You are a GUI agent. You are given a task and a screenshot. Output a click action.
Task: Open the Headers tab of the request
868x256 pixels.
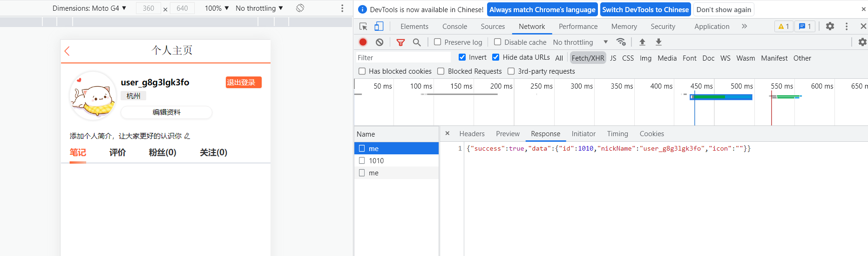(x=472, y=134)
